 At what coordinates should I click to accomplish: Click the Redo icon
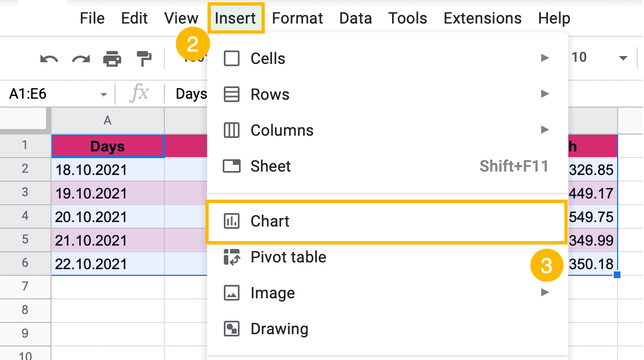pyautogui.click(x=82, y=58)
